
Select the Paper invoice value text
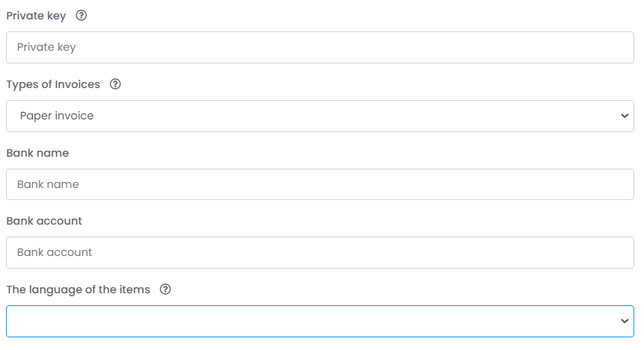[57, 116]
